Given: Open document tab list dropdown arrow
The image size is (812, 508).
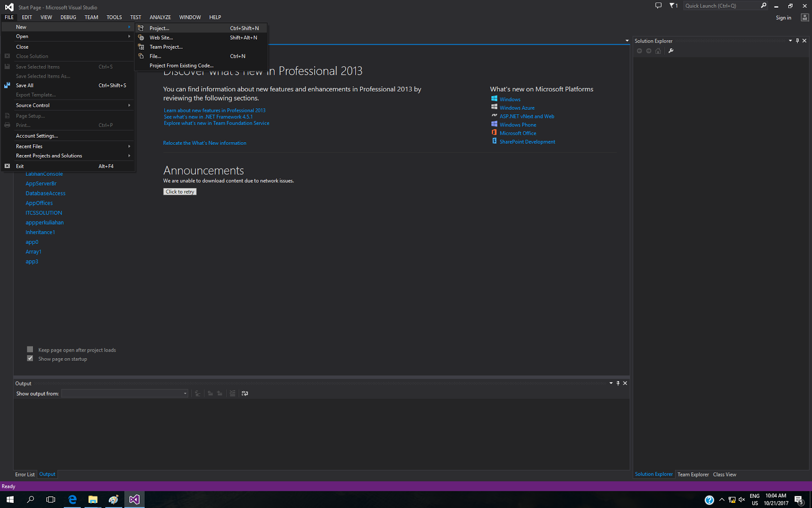Looking at the screenshot, I should pyautogui.click(x=627, y=41).
